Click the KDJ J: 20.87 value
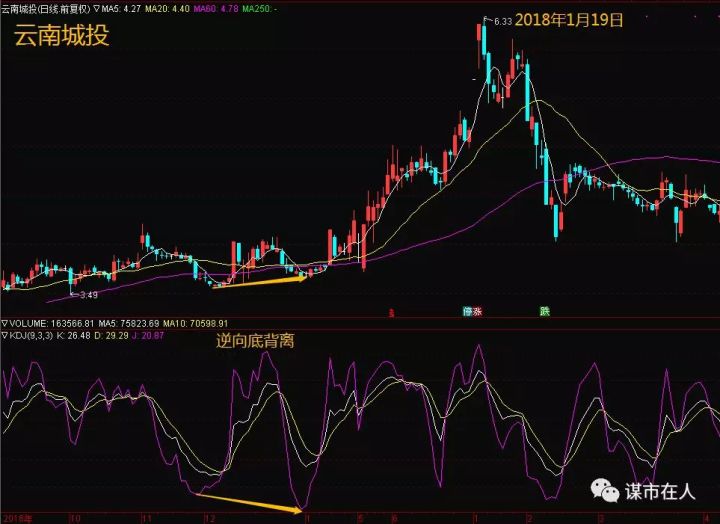The width and height of the screenshot is (720, 524). pos(148,336)
